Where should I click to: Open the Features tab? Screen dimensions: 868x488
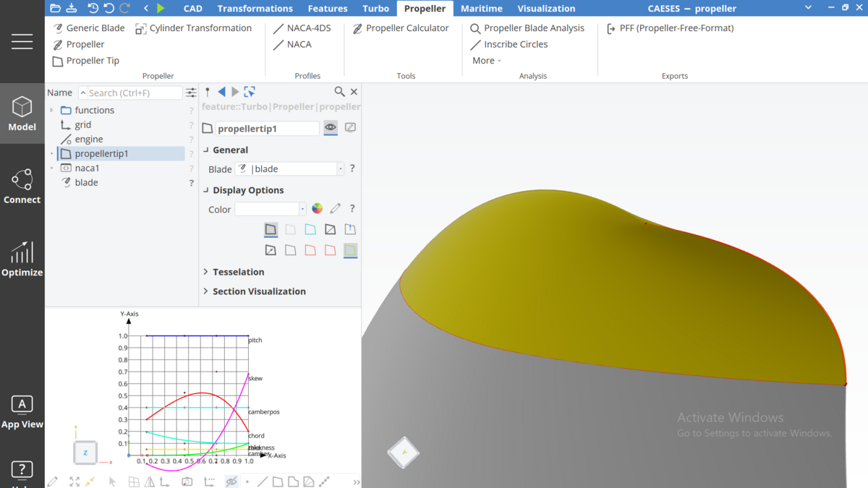click(328, 9)
